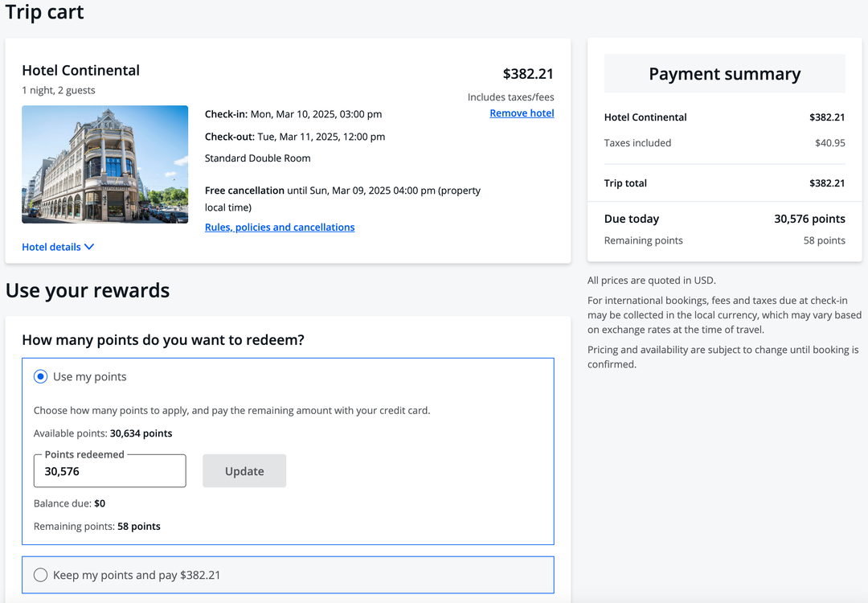Viewport: 868px width, 603px height.
Task: Click the "Hotel Continental" hotel name
Action: [80, 70]
